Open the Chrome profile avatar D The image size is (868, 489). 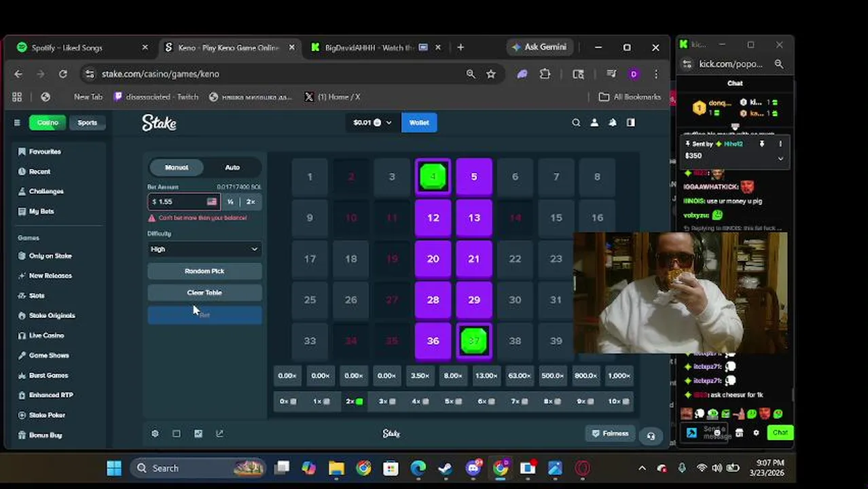[x=634, y=74]
